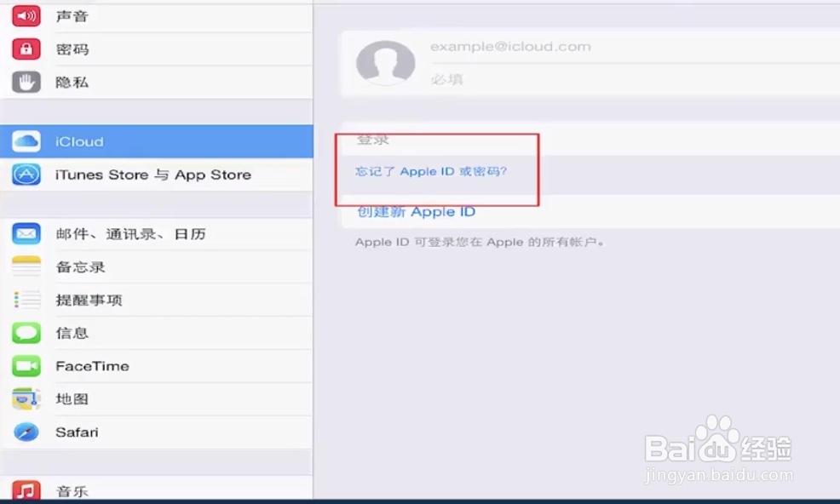Open 隐私 settings
840x504 pixels.
[x=157, y=82]
